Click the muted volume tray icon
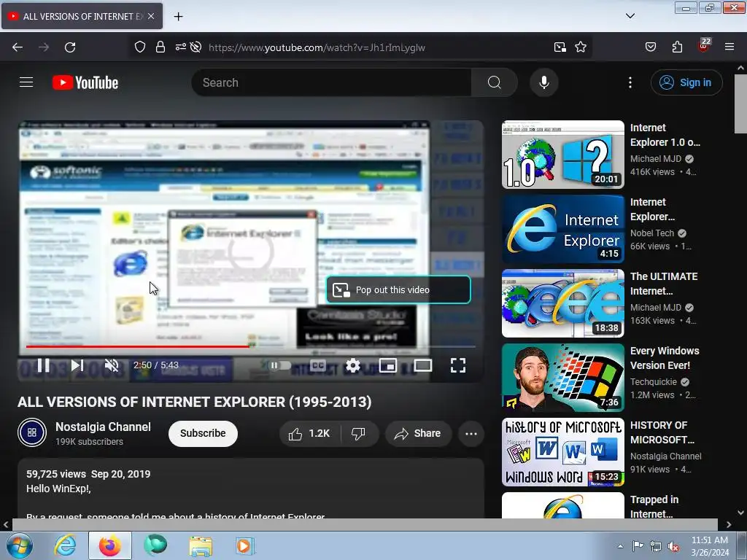Image resolution: width=747 pixels, height=560 pixels. (x=673, y=546)
